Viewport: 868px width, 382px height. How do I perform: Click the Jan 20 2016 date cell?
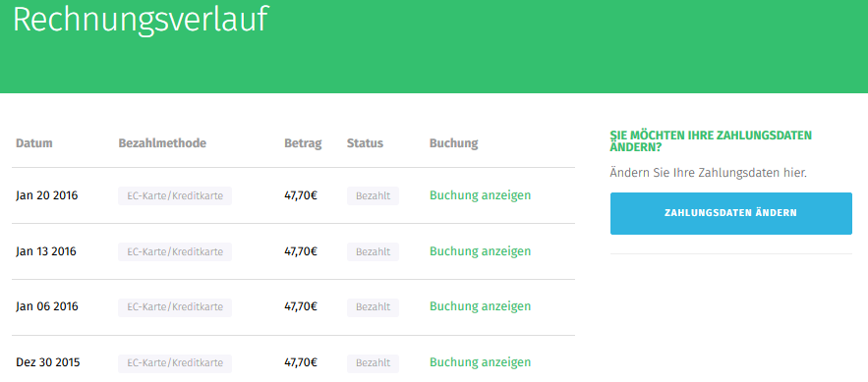pyautogui.click(x=47, y=195)
